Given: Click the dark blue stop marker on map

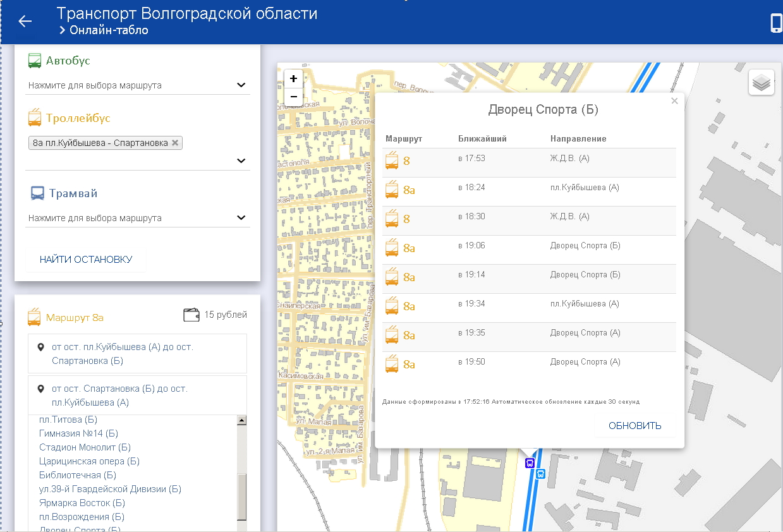Looking at the screenshot, I should click(530, 463).
